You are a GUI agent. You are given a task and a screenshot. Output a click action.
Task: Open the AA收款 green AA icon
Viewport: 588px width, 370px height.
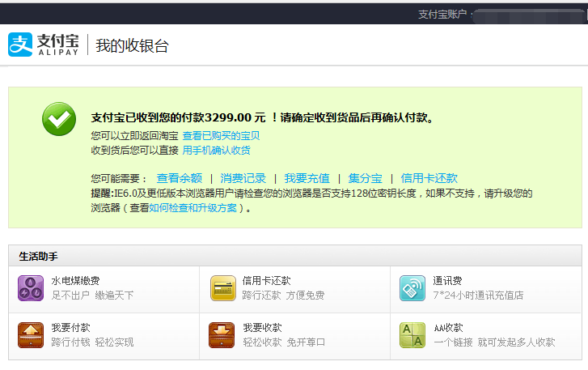click(412, 335)
